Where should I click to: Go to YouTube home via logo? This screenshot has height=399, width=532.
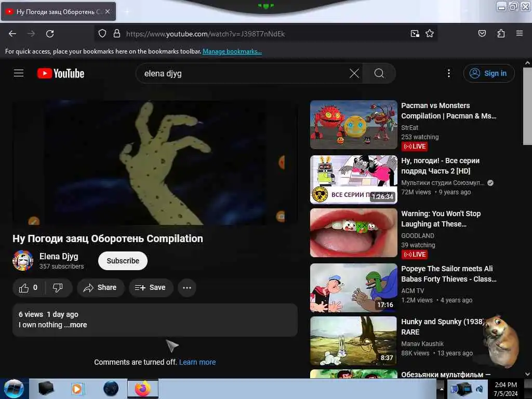(61, 73)
